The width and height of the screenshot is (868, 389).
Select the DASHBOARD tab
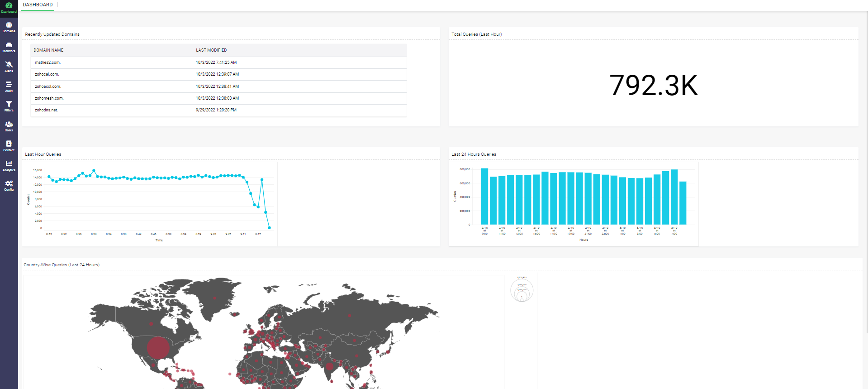point(38,5)
